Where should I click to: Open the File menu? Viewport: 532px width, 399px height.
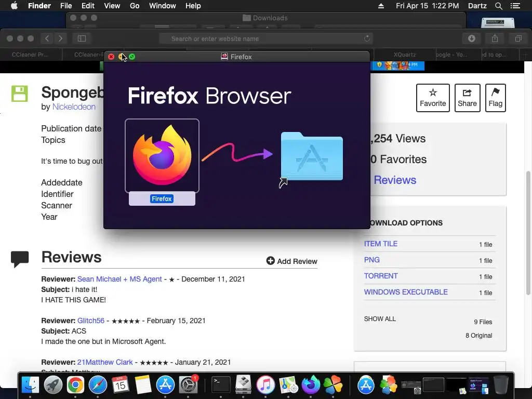[66, 6]
